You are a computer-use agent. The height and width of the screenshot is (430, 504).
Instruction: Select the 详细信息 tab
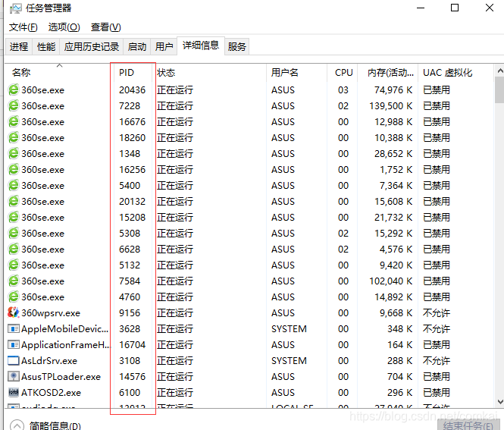201,46
